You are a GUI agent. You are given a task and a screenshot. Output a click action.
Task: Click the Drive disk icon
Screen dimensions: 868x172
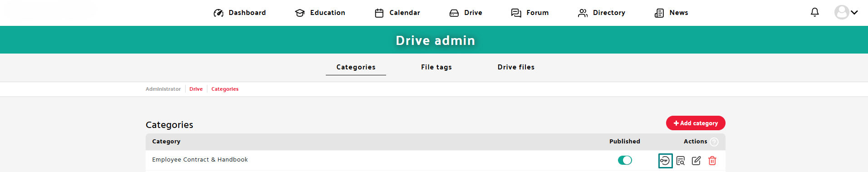click(x=454, y=13)
